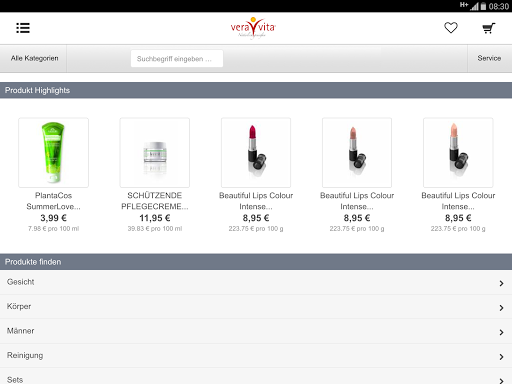The image size is (512, 384).
Task: Expand the Männer category chevron
Action: point(501,332)
